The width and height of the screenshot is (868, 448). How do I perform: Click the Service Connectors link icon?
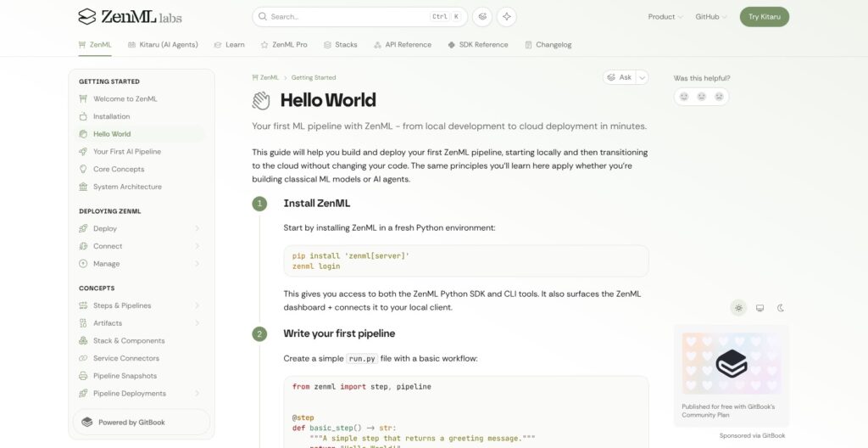[83, 358]
